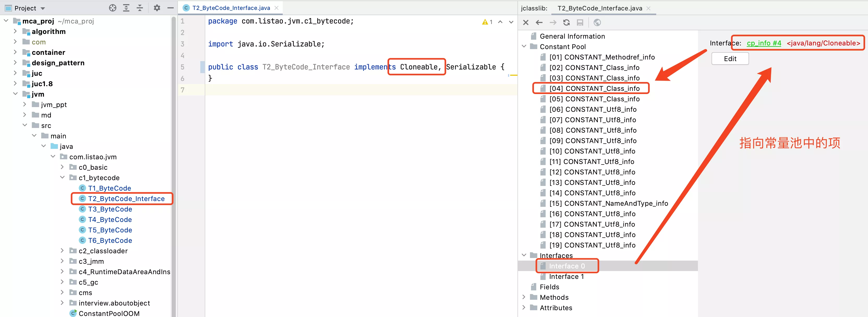The width and height of the screenshot is (868, 317).
Task: Close the jclasslib T2_ByteCode_Interface.java tab
Action: [648, 8]
